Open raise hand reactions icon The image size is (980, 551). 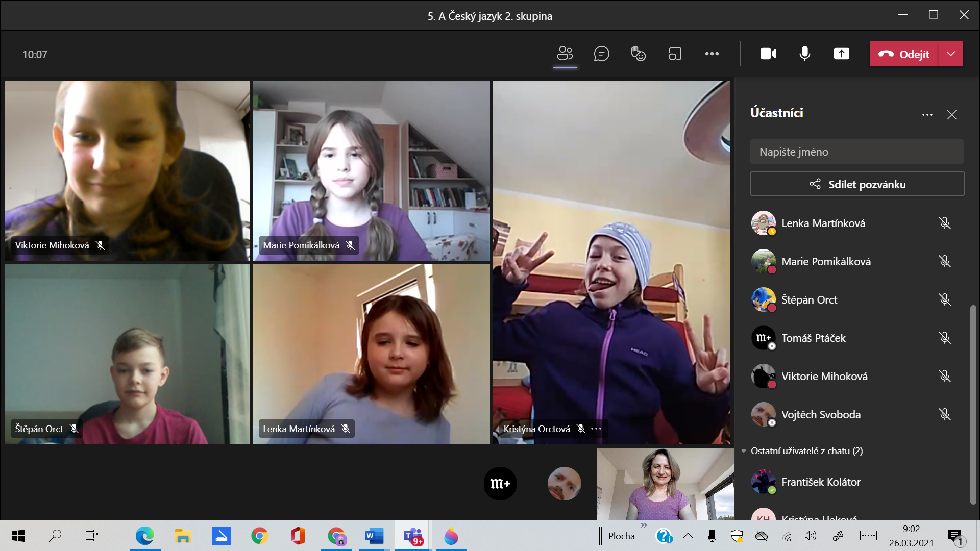click(638, 54)
